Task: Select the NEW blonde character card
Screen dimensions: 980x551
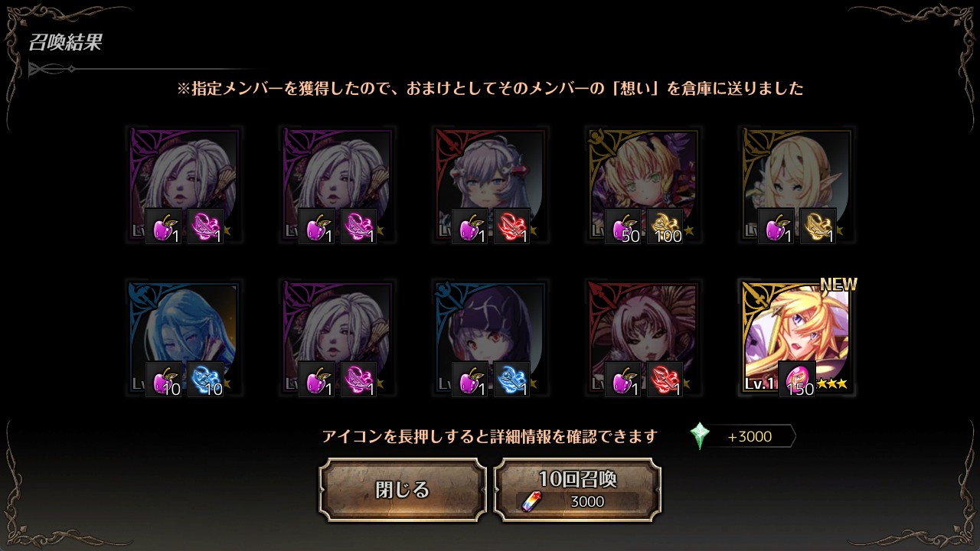Action: [797, 337]
